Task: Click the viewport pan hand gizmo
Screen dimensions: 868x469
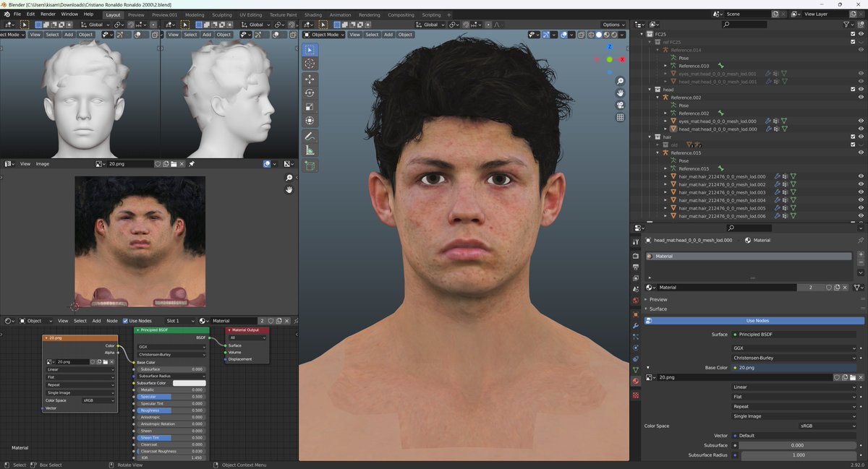Action: click(x=621, y=93)
